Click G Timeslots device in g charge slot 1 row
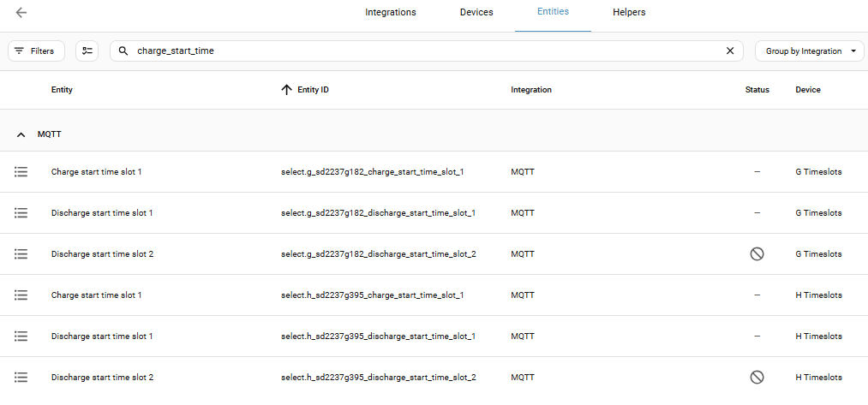 tap(818, 172)
